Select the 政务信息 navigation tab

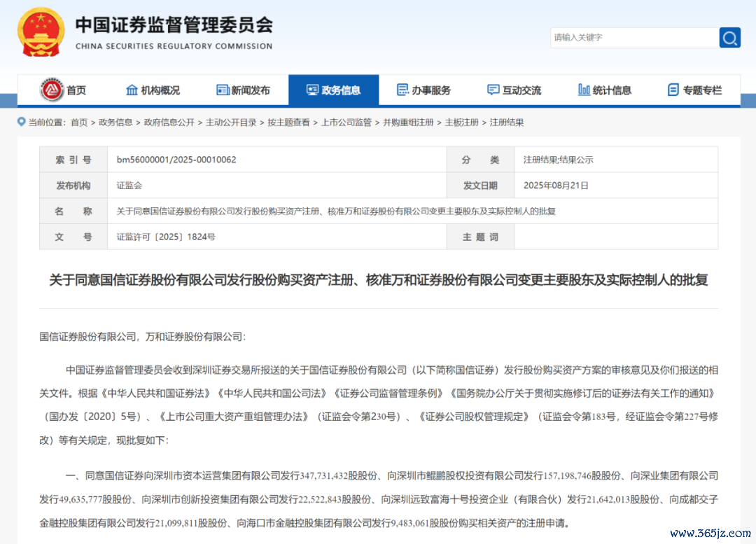[334, 90]
